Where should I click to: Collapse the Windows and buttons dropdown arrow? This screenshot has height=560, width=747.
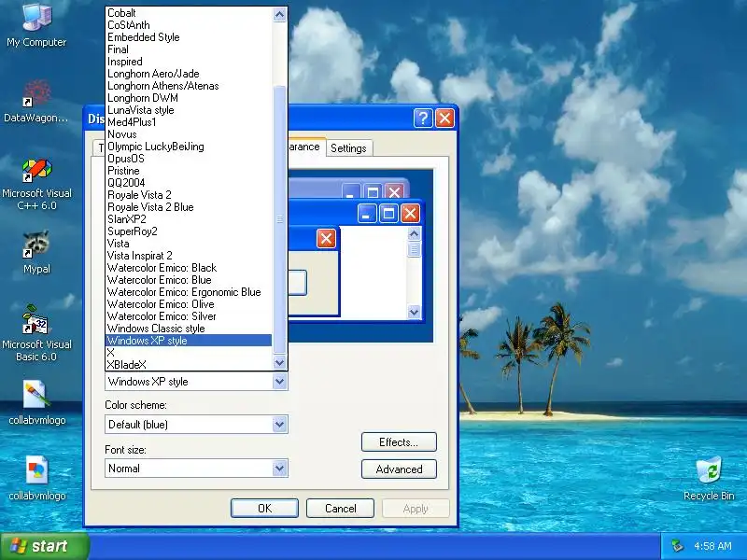click(x=279, y=382)
